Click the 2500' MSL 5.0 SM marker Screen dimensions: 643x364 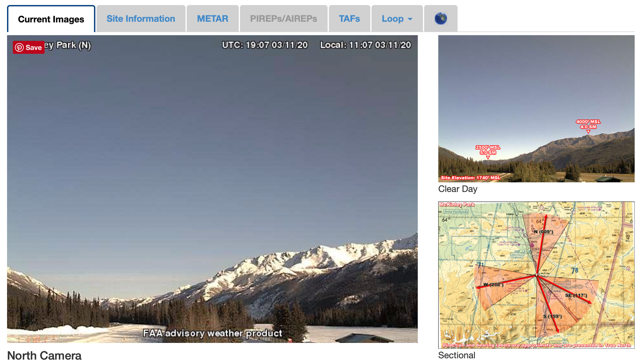pyautogui.click(x=488, y=150)
